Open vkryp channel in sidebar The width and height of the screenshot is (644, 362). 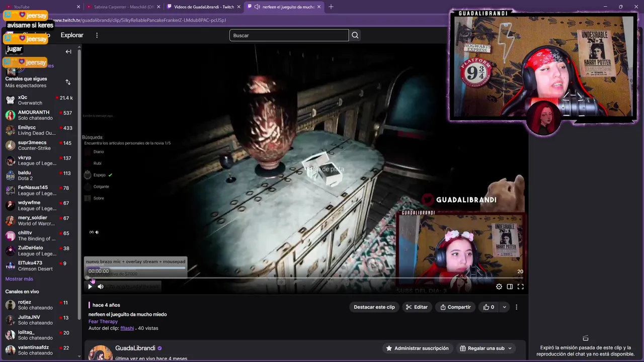[x=39, y=160]
